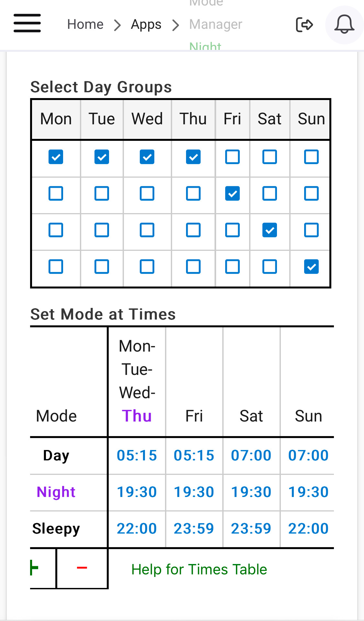This screenshot has width=364, height=621.
Task: Uncheck Saturday in the third day group
Action: pyautogui.click(x=270, y=230)
